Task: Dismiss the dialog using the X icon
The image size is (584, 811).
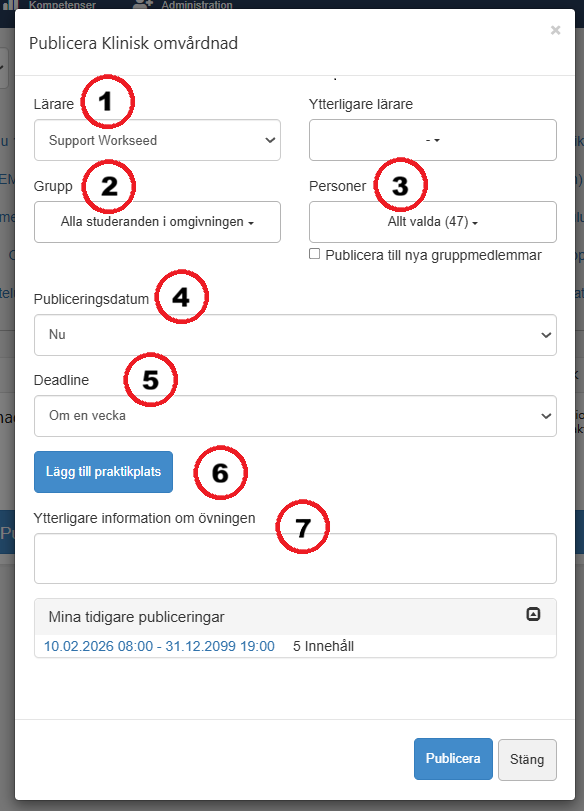Action: coord(555,30)
